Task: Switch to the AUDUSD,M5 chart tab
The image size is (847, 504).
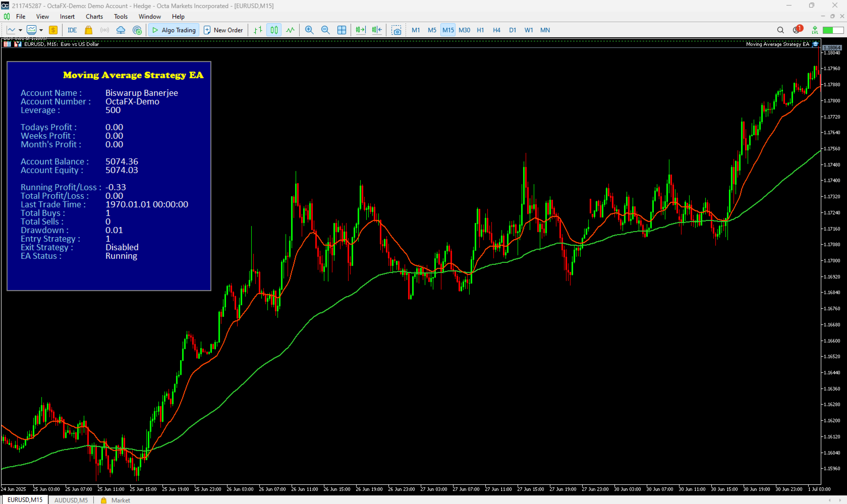Action: (71, 500)
